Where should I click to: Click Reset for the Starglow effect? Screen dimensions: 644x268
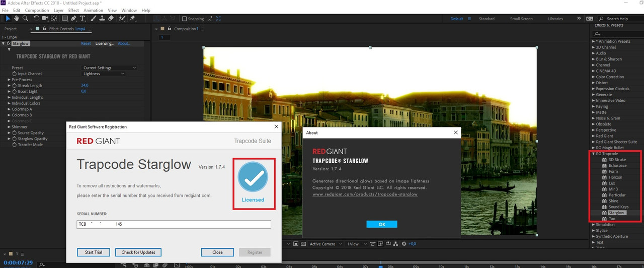pyautogui.click(x=86, y=44)
